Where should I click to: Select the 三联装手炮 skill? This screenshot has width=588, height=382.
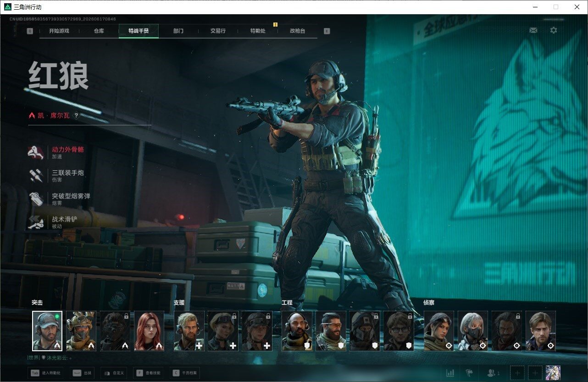(56, 176)
